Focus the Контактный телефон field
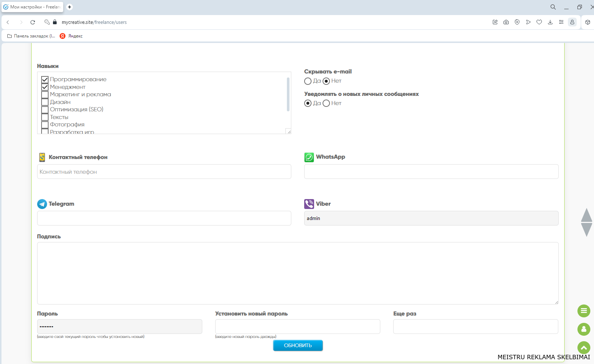 164,172
